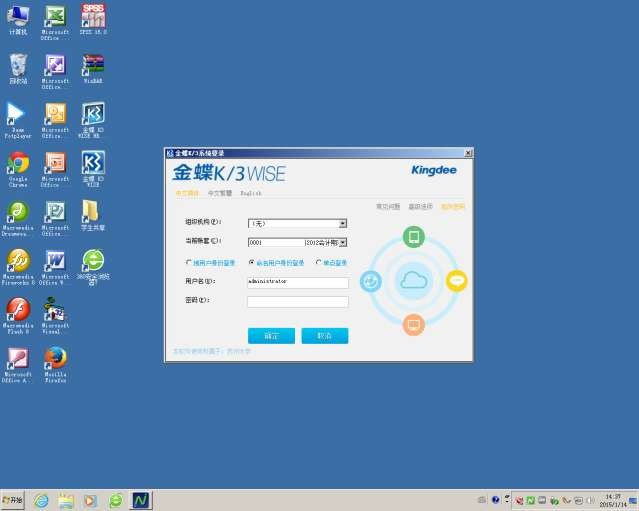Image resolution: width=639 pixels, height=511 pixels.
Task: Close the 金蝶K/3 login dialog
Action: [x=468, y=153]
